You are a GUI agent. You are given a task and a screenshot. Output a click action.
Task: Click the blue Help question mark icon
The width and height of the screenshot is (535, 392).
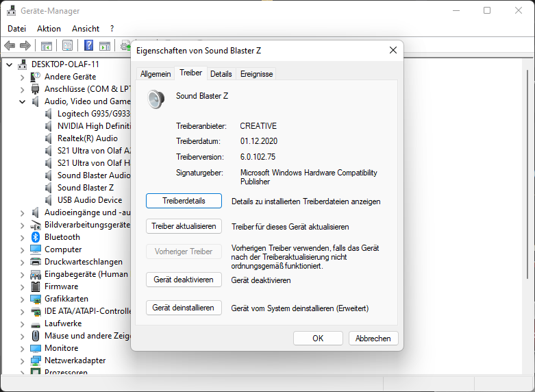pos(89,45)
